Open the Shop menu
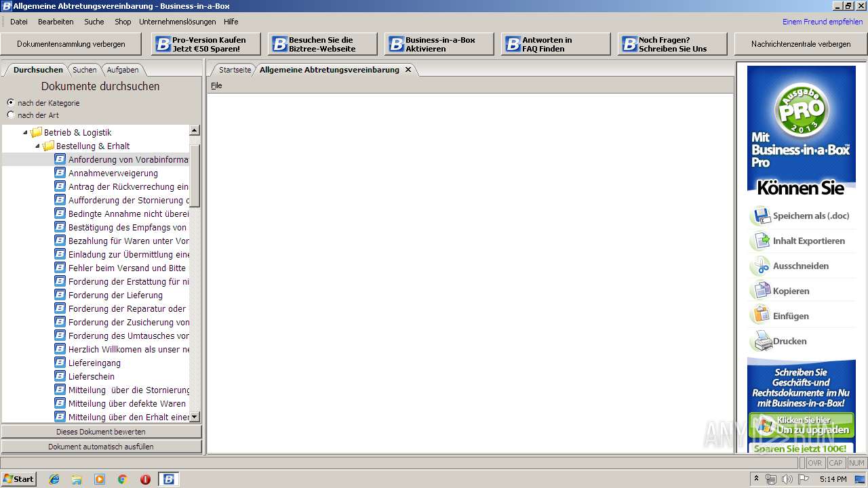868x488 pixels. [123, 22]
